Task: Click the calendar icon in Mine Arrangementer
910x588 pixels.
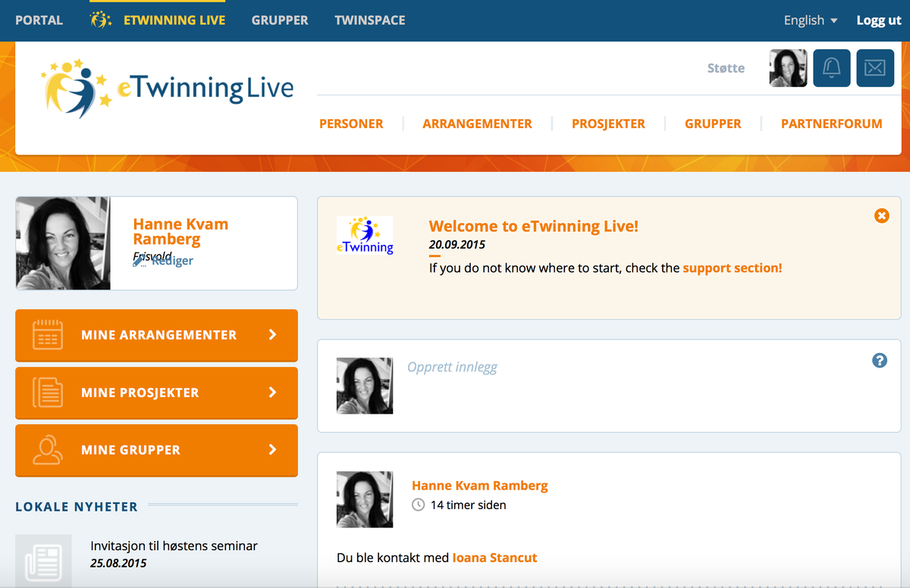Action: coord(48,335)
